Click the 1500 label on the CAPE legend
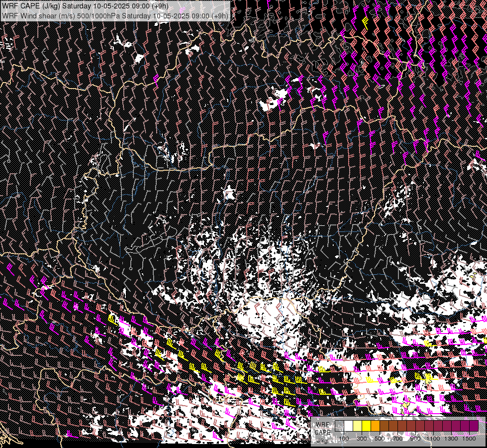 pyautogui.click(x=469, y=439)
